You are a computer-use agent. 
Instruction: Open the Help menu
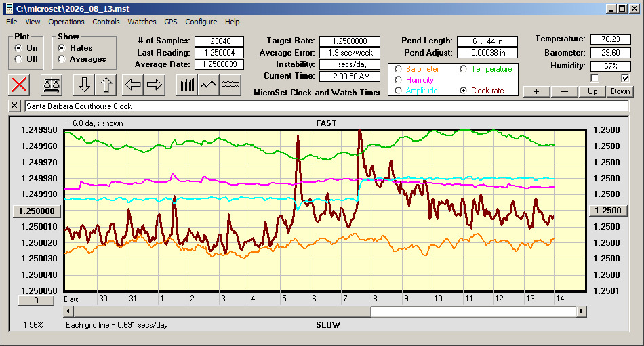tap(232, 22)
